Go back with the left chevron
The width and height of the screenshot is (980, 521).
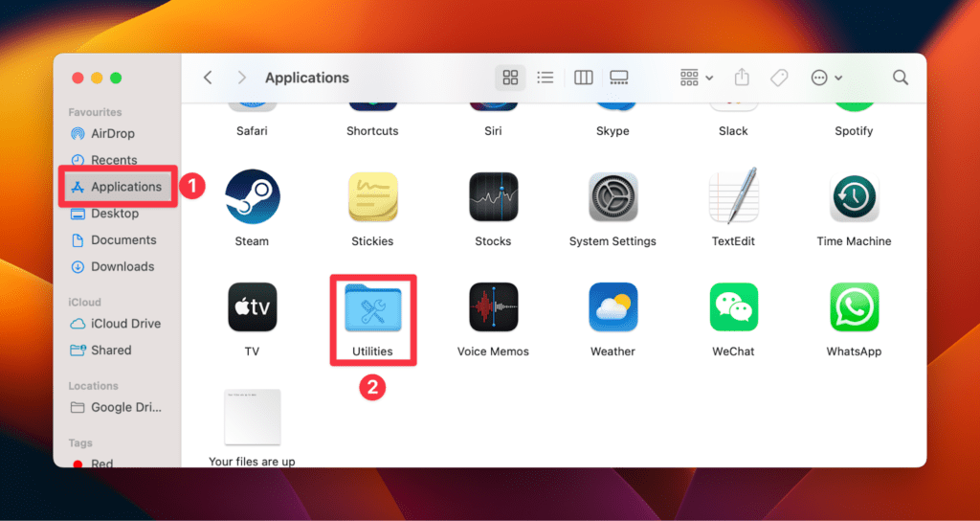[x=208, y=78]
